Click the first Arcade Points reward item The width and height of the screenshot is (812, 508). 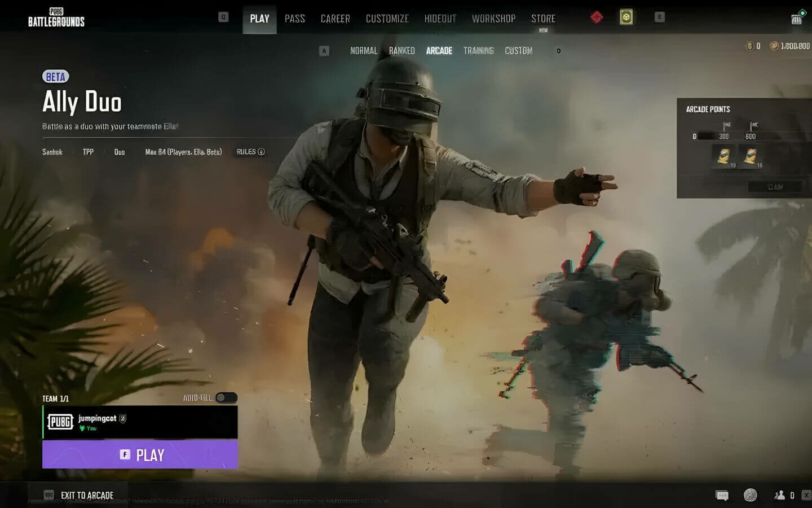point(724,156)
